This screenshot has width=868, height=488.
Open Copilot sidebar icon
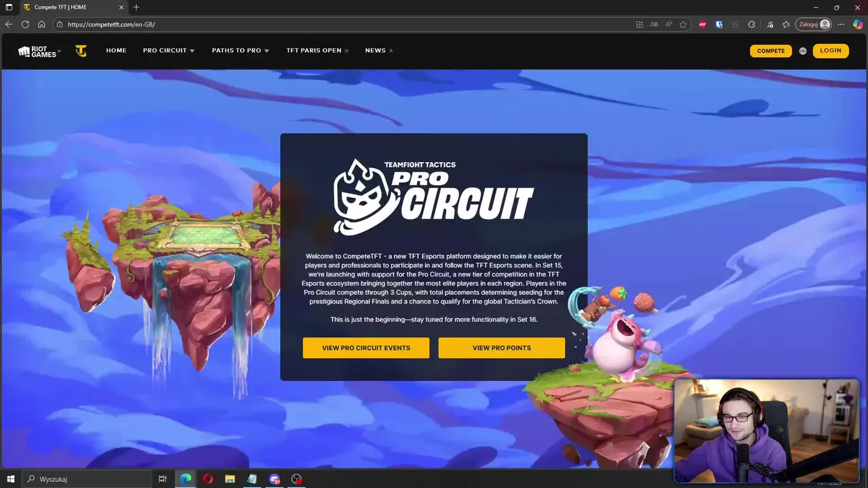pyautogui.click(x=858, y=24)
